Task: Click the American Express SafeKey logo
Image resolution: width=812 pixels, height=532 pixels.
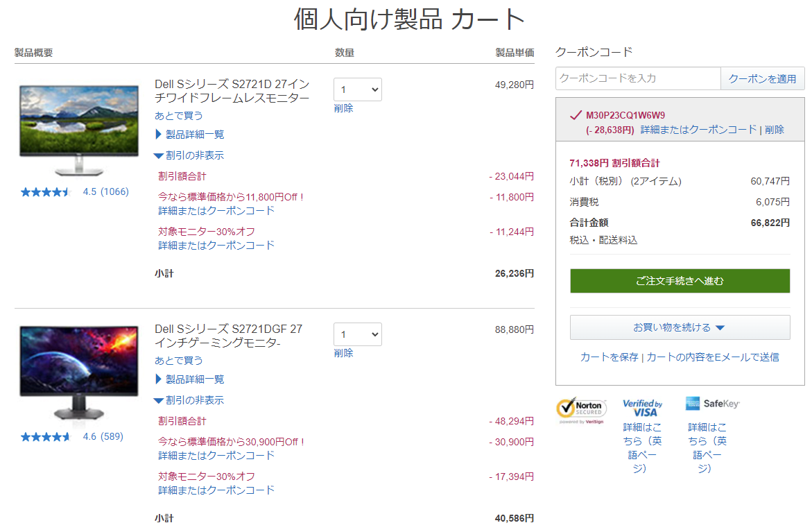Action: 712,404
